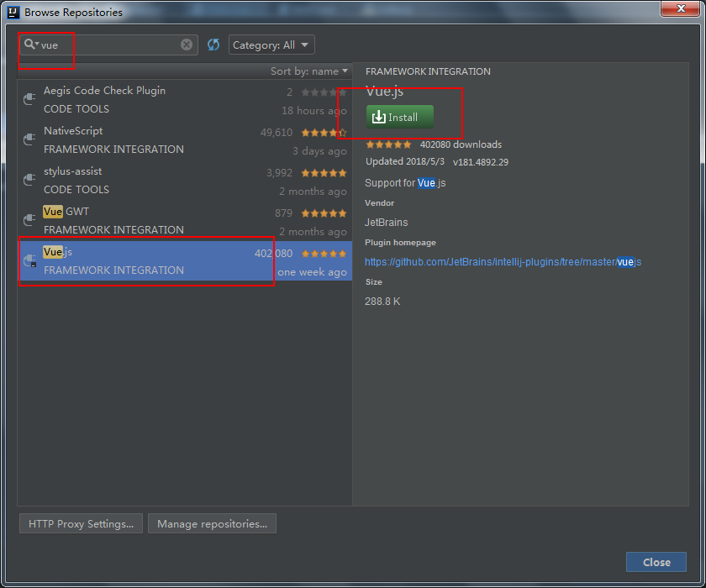Screen dimensions: 706x588
Task: Close the Browse Repositories window
Action: tap(680, 8)
